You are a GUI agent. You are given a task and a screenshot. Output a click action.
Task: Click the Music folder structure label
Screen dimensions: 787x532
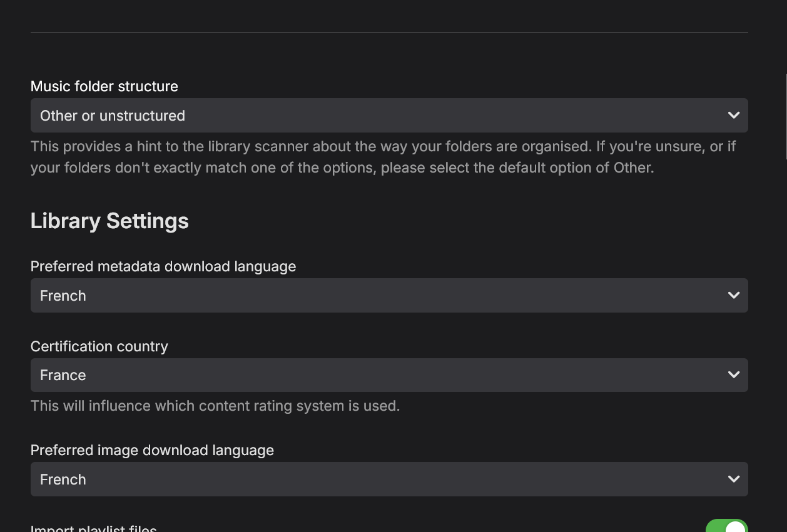point(104,86)
